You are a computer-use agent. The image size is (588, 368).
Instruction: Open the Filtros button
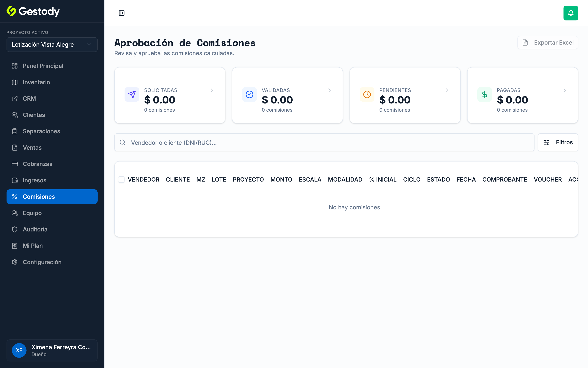(558, 142)
